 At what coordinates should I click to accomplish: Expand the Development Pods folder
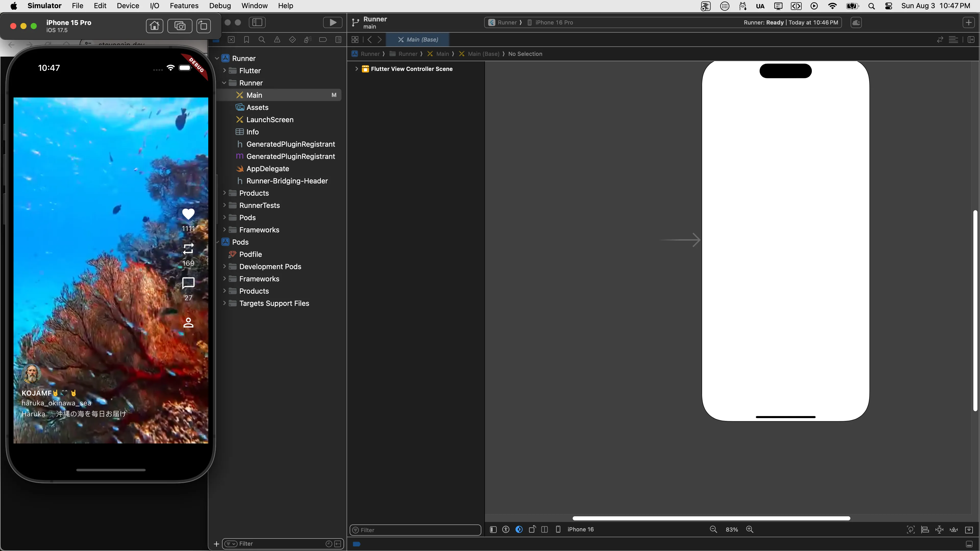point(224,266)
